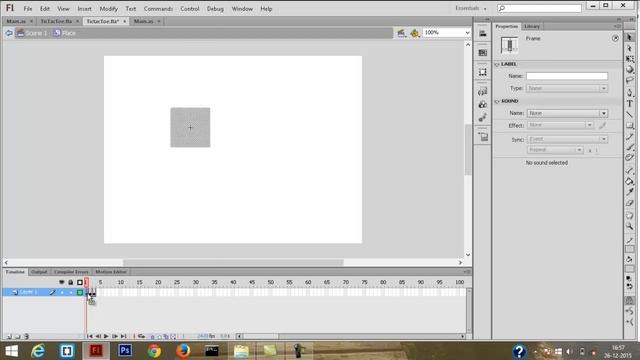The width and height of the screenshot is (640, 360).
Task: Select the Eraser tool
Action: click(629, 203)
